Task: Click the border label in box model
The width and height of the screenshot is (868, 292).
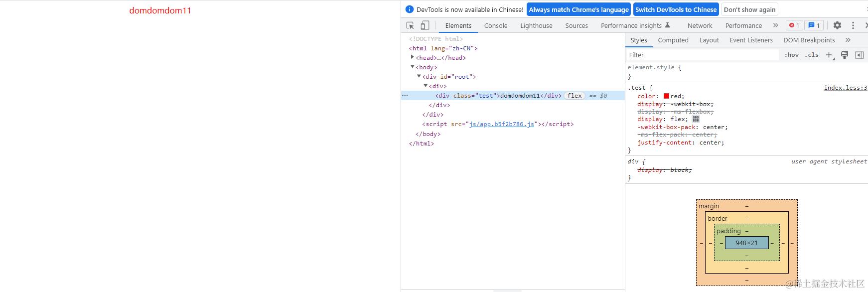Action: tap(718, 218)
